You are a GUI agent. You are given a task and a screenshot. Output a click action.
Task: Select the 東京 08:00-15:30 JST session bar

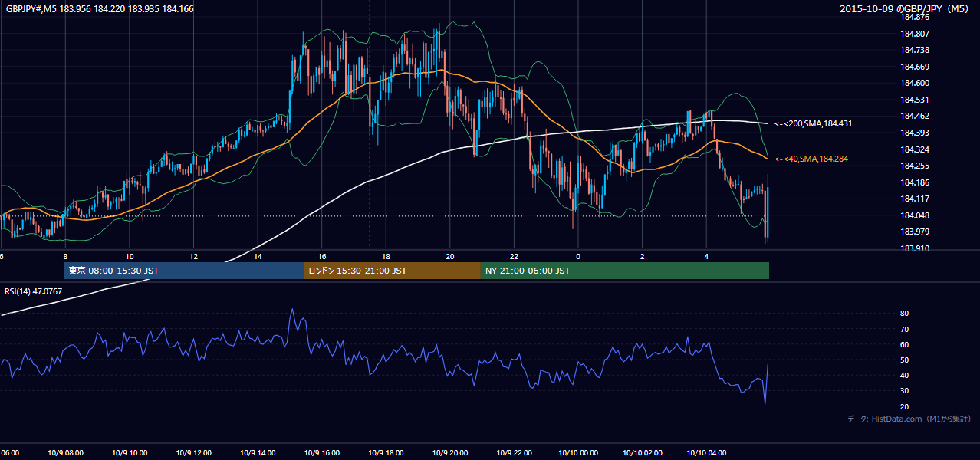coord(184,271)
